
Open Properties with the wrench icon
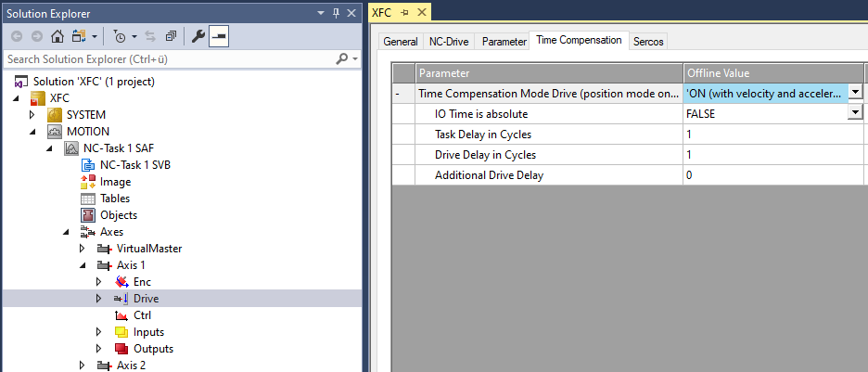(198, 36)
